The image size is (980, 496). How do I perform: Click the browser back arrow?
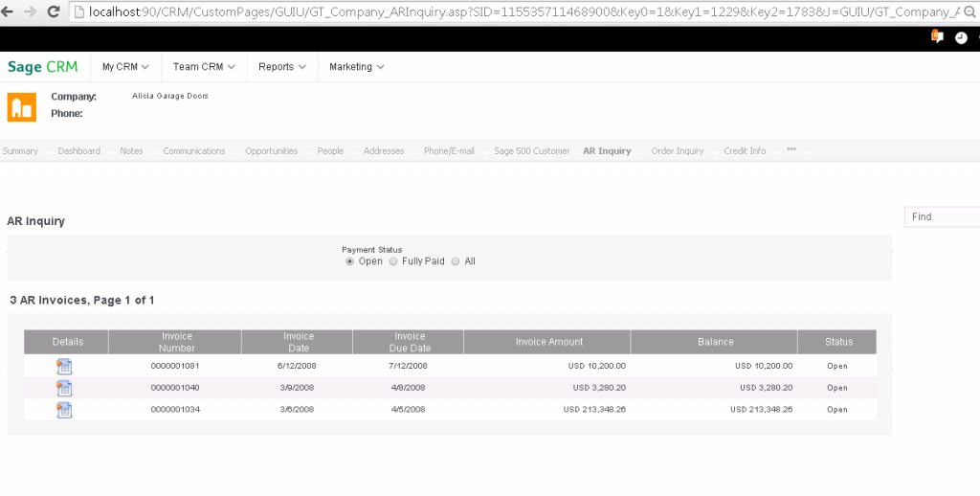[x=8, y=11]
